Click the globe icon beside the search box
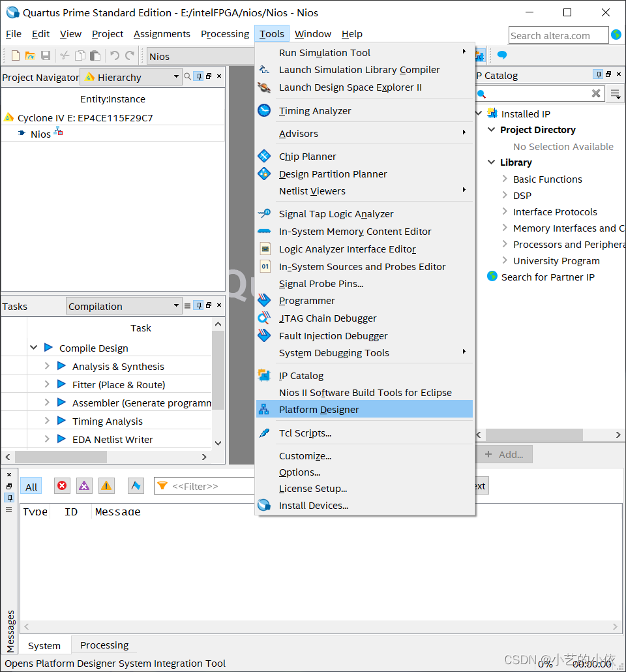This screenshot has height=672, width=626. click(x=616, y=35)
